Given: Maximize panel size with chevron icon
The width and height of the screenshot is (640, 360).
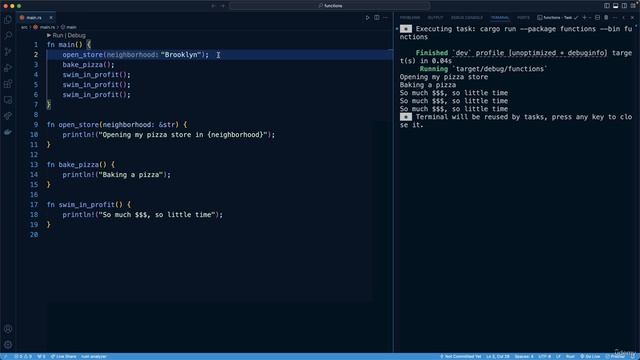Looking at the screenshot, I should [624, 18].
